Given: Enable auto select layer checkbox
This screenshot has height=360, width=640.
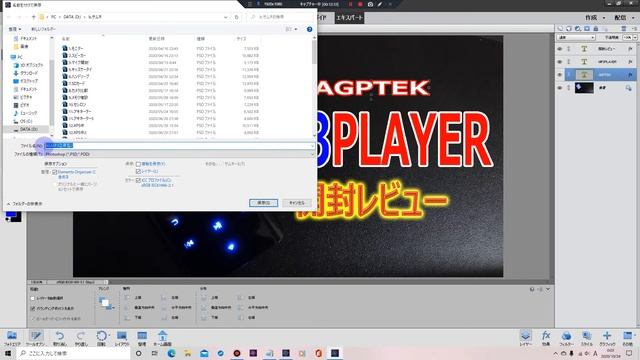Looking at the screenshot, I should (x=33, y=298).
